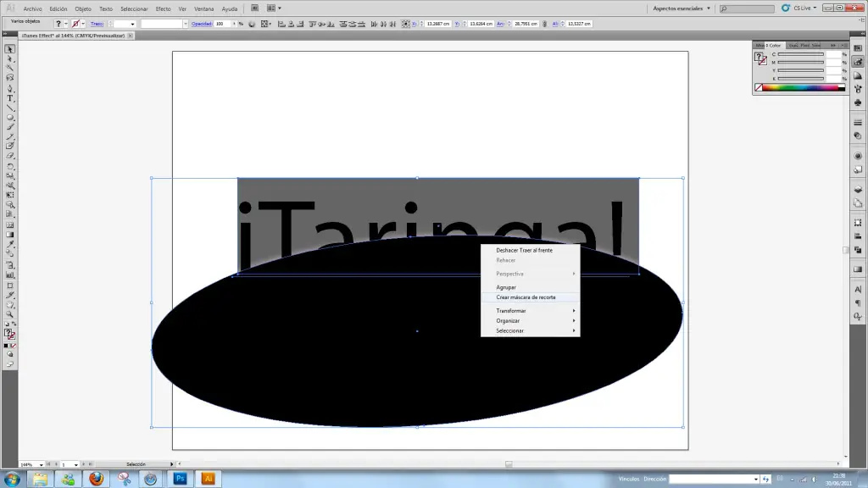This screenshot has width=868, height=488.
Task: Select the Rotate tool
Action: click(x=10, y=166)
